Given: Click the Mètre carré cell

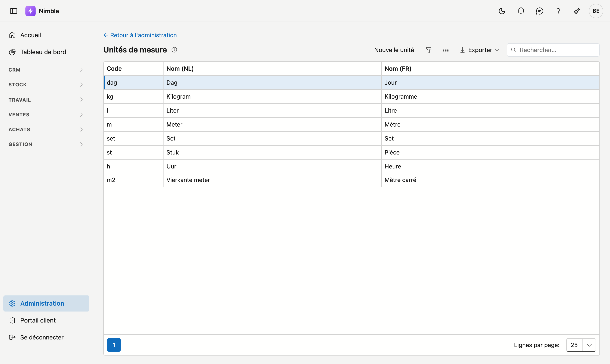Looking at the screenshot, I should (x=490, y=180).
